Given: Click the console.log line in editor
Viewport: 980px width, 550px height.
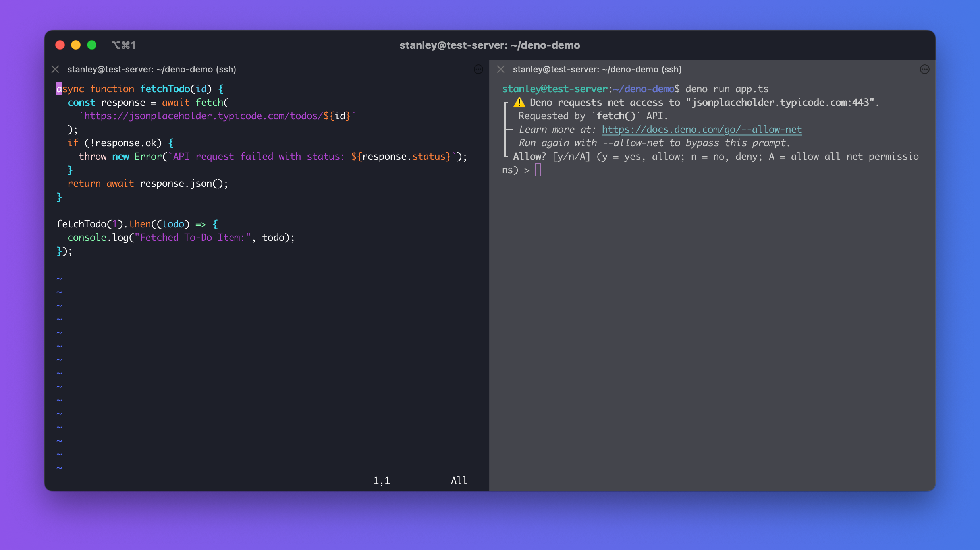Looking at the screenshot, I should tap(181, 237).
